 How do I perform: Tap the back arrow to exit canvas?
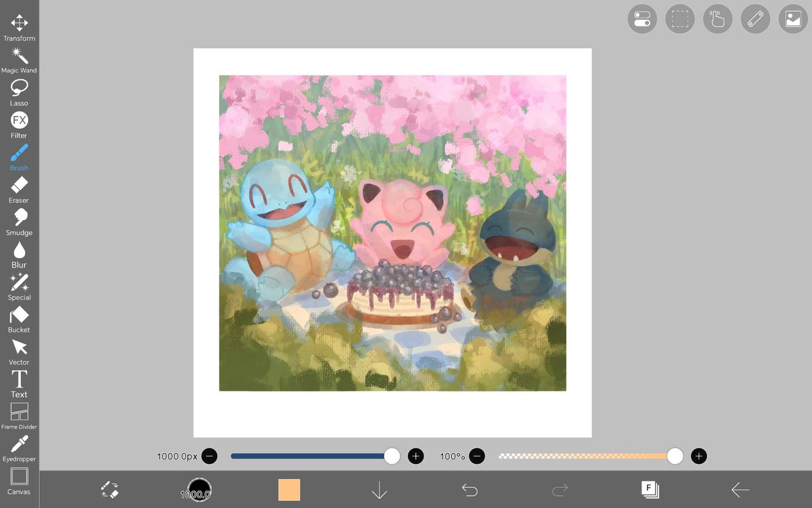[740, 490]
